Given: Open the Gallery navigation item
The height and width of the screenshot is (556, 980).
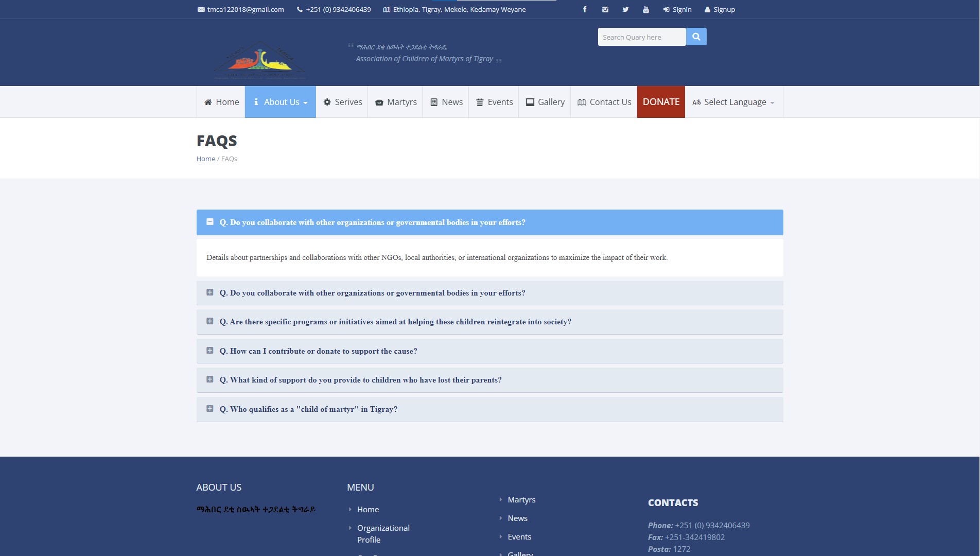Looking at the screenshot, I should pyautogui.click(x=545, y=102).
